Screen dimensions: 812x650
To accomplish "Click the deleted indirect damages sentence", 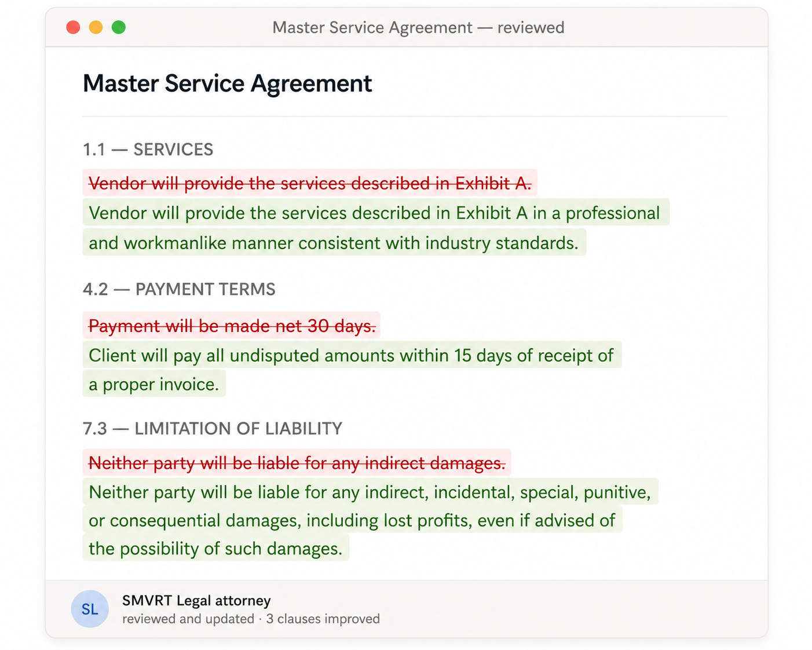I will 297,463.
